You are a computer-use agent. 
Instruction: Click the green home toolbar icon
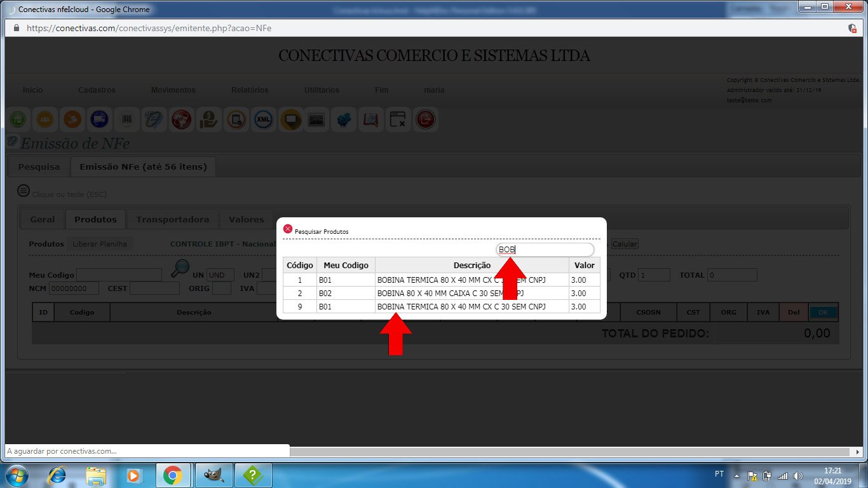pyautogui.click(x=18, y=119)
